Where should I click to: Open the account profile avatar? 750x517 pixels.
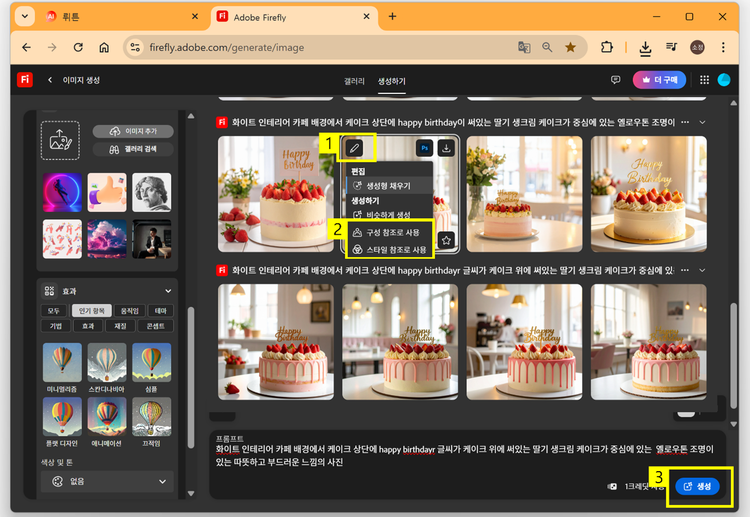(724, 80)
